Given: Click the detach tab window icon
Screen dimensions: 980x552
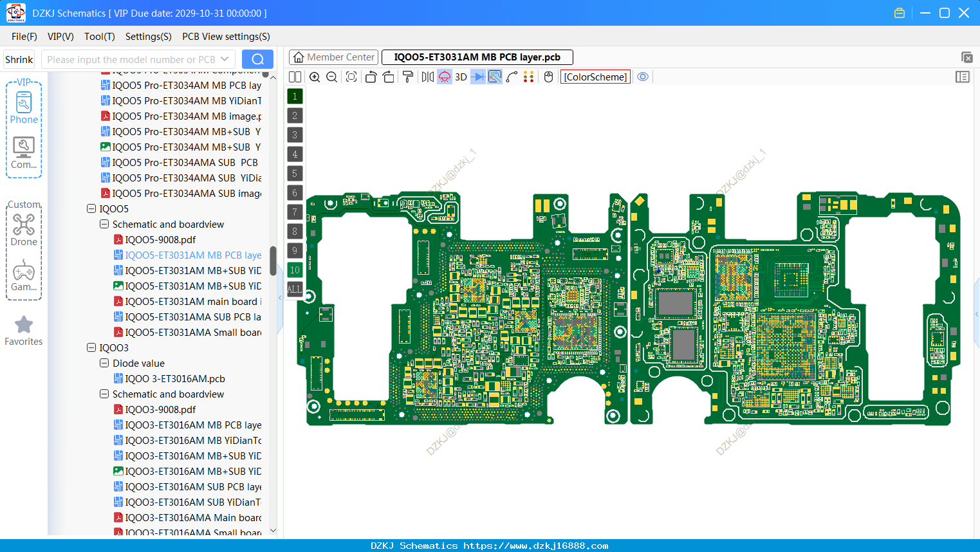Looking at the screenshot, I should coord(966,58).
